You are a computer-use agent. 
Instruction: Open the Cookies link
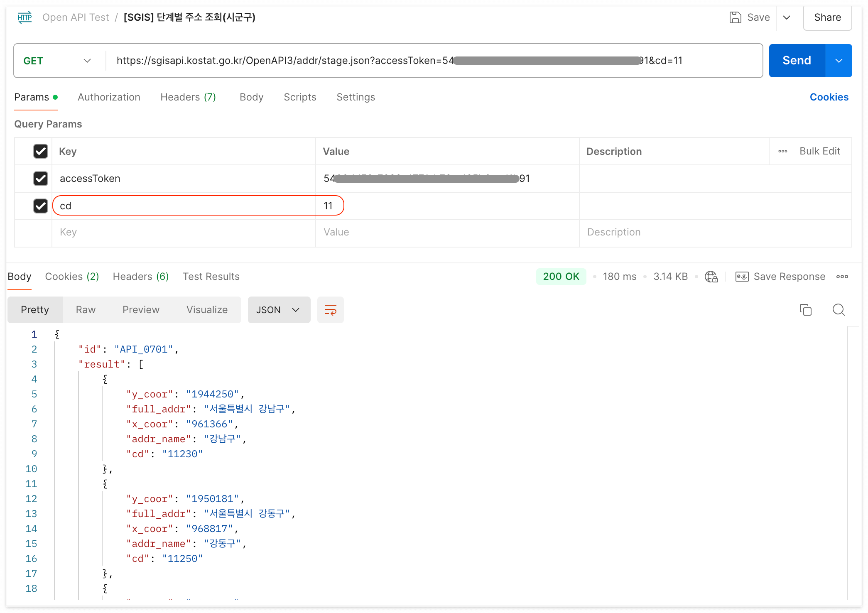click(x=829, y=97)
